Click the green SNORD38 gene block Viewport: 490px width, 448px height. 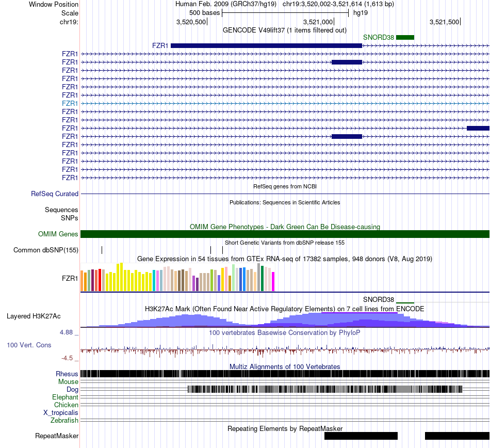coord(405,38)
